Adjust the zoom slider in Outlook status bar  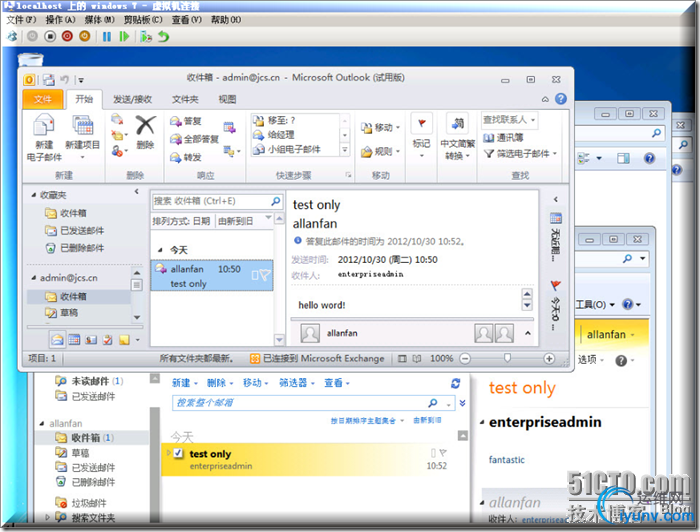[507, 358]
